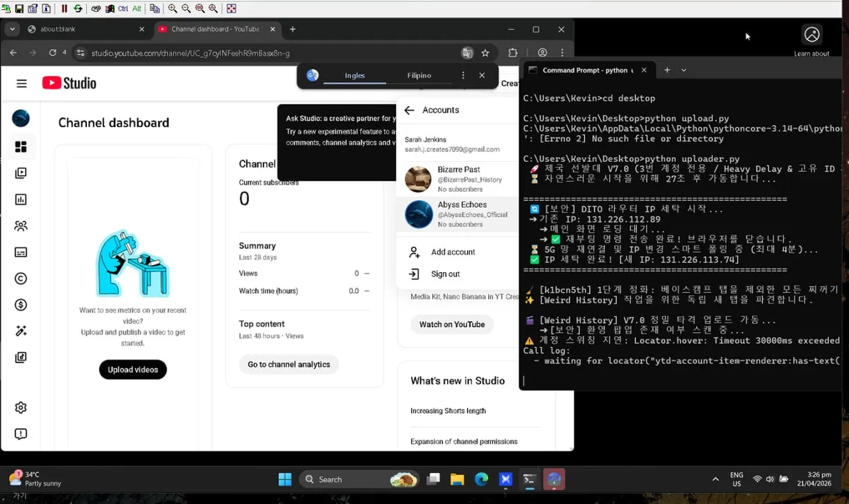Click the Translate icon in address bar
This screenshot has width=849, height=504.
pyautogui.click(x=467, y=53)
